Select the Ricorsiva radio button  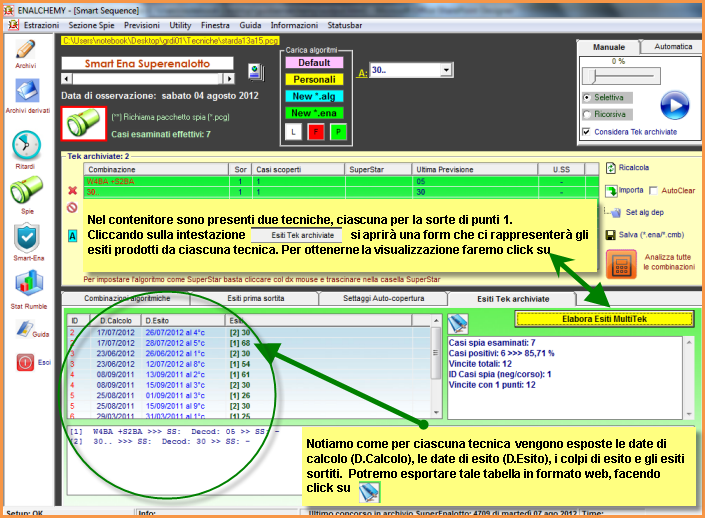[587, 114]
